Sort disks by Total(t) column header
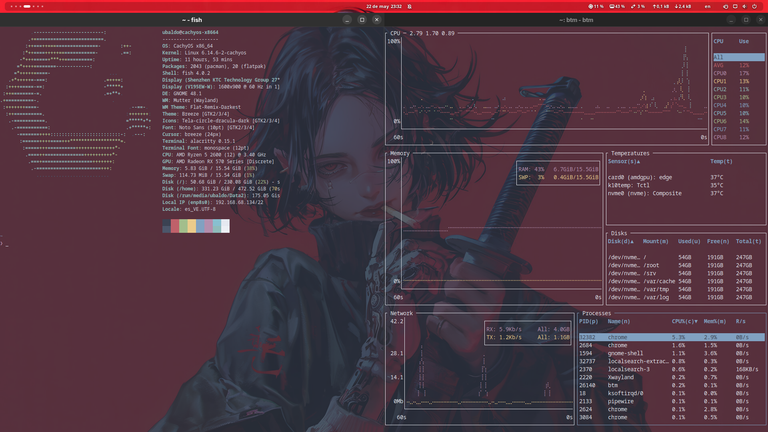This screenshot has height=432, width=768. coord(748,241)
